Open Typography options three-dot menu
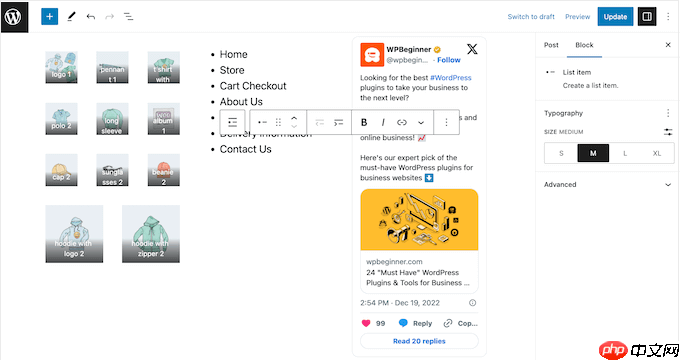 pyautogui.click(x=668, y=113)
